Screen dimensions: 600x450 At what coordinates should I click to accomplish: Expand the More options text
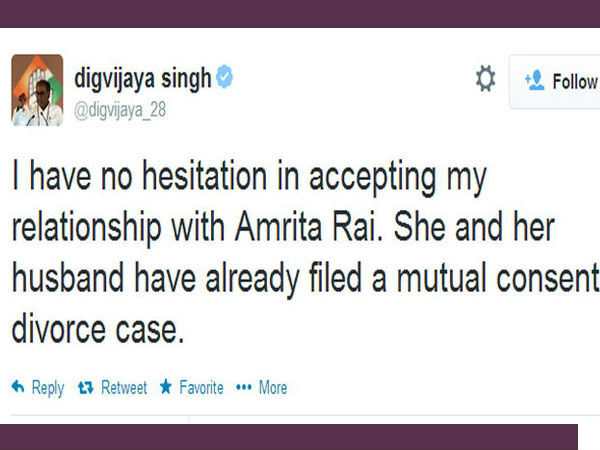[273, 387]
